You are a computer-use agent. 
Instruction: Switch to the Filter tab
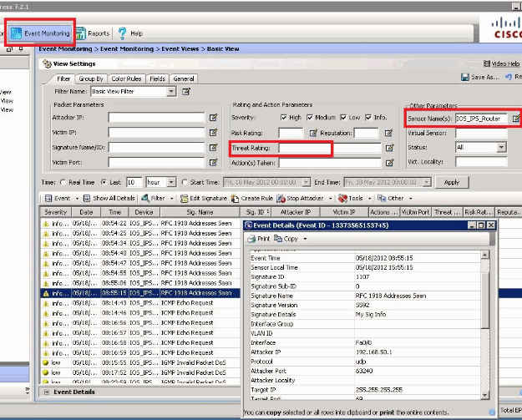click(x=63, y=78)
